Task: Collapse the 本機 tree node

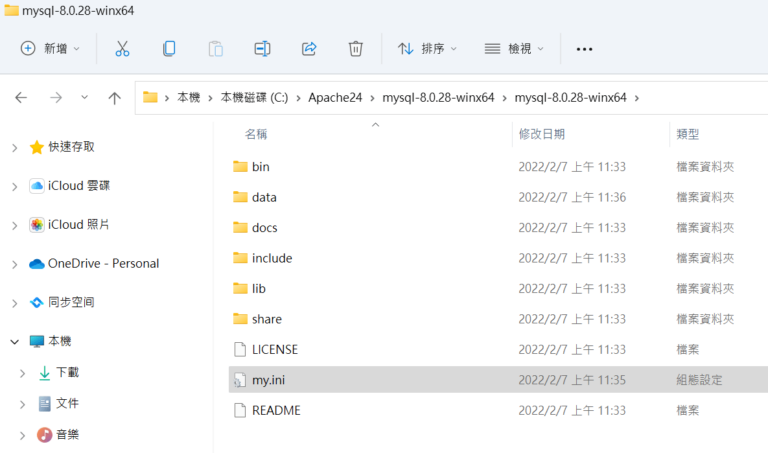Action: (x=14, y=341)
